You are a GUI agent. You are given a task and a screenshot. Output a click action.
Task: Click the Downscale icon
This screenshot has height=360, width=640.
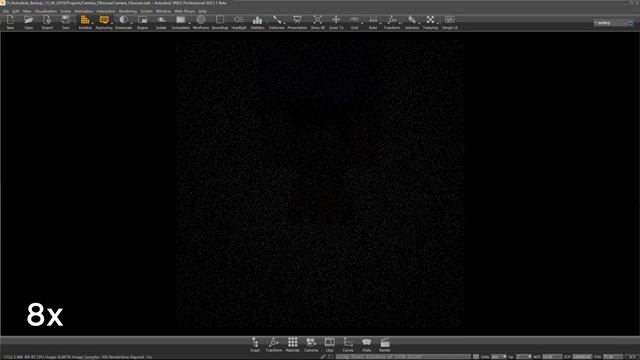(123, 22)
